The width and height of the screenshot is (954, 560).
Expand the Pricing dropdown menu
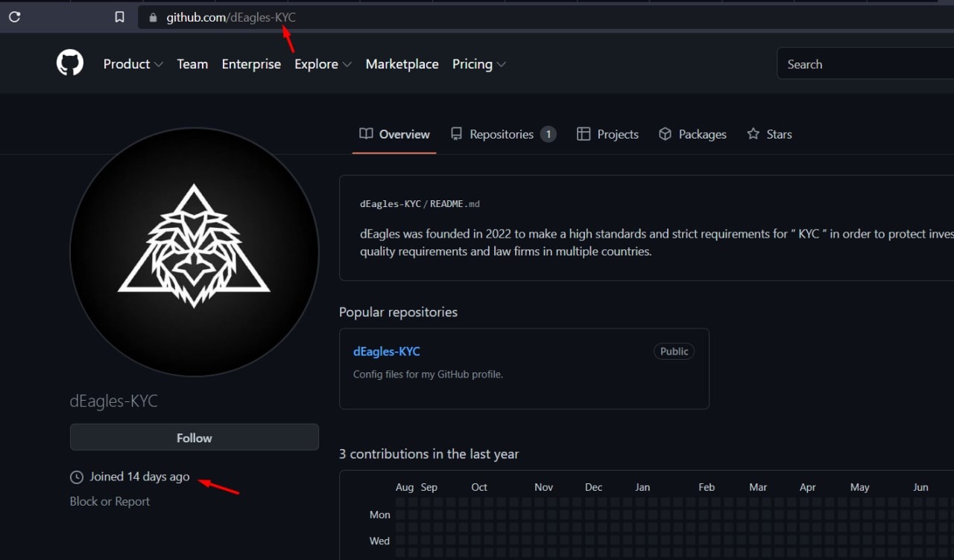[x=479, y=64]
